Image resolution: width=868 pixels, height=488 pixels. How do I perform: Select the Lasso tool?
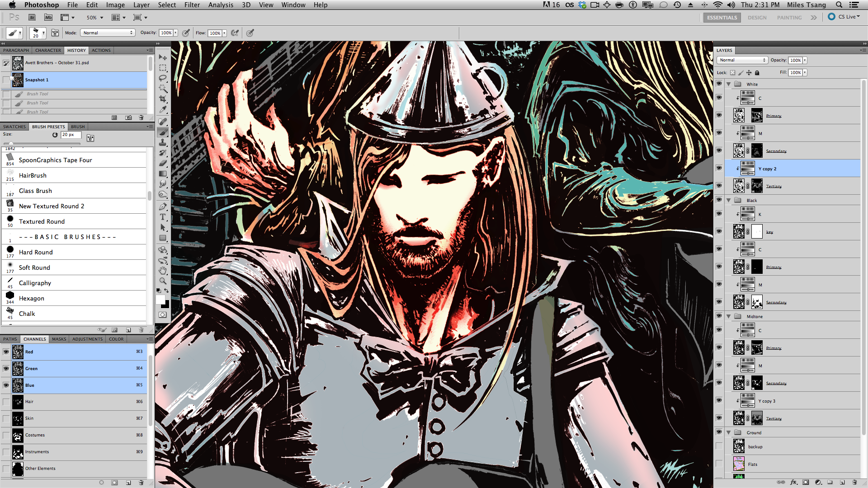(163, 78)
